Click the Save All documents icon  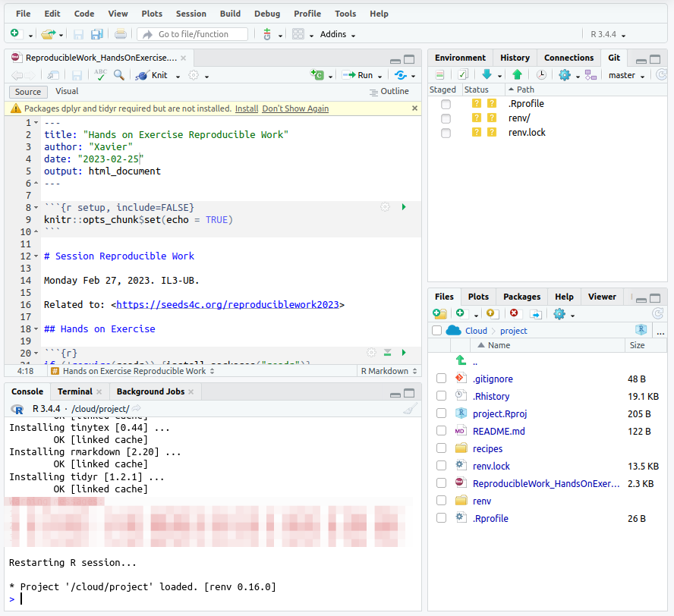(96, 34)
